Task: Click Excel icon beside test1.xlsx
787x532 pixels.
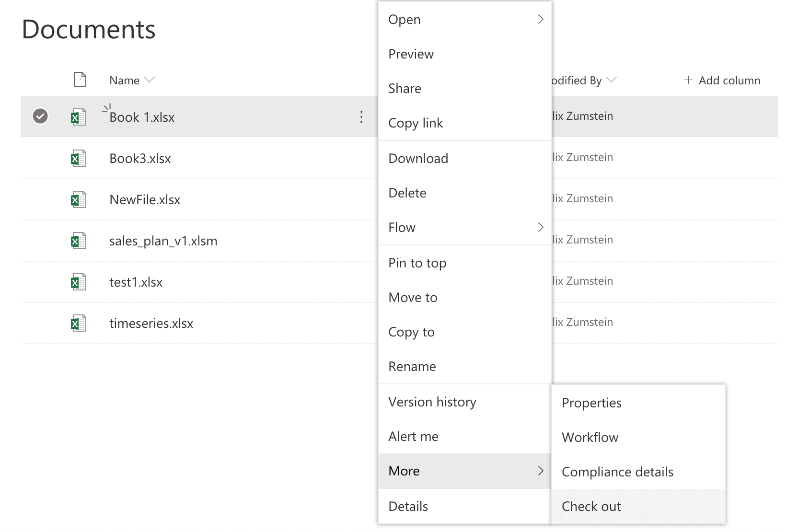Action: [79, 282]
